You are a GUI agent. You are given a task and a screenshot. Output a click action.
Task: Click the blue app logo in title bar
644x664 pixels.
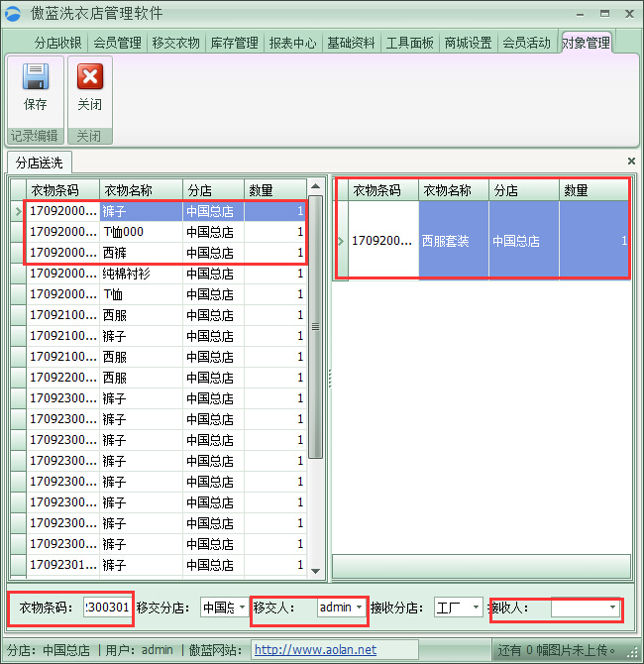click(x=12, y=14)
